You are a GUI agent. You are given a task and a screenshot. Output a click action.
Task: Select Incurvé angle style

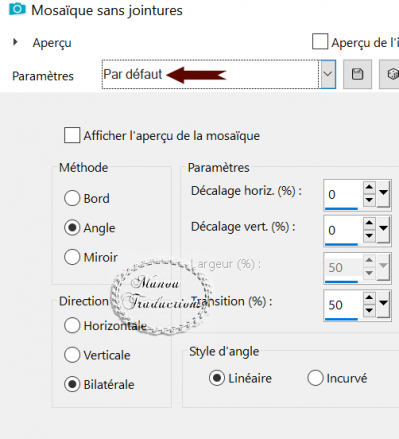click(x=315, y=378)
